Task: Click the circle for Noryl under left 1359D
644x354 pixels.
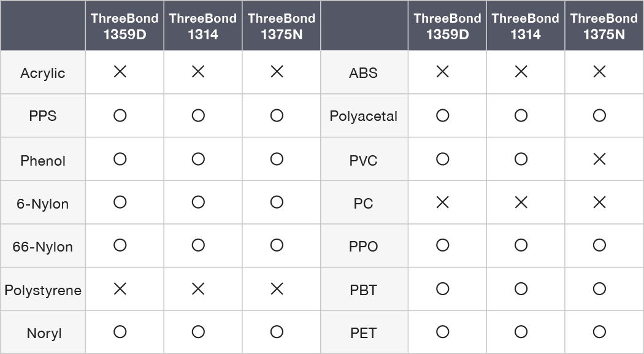Action: click(120, 332)
